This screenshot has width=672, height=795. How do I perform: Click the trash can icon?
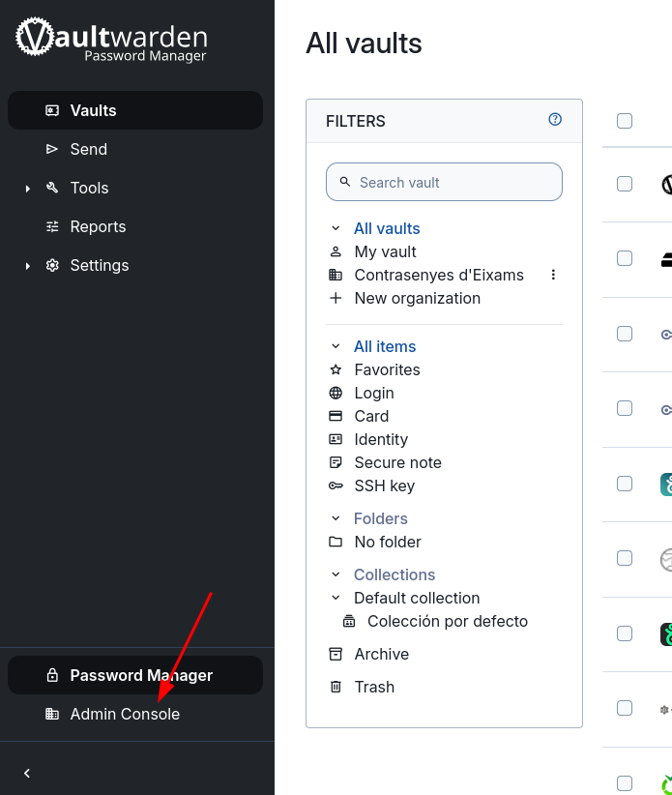(x=336, y=687)
